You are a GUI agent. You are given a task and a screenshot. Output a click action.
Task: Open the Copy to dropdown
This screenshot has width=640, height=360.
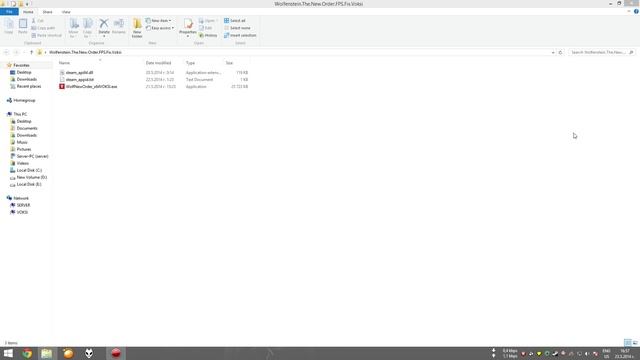coord(88,28)
